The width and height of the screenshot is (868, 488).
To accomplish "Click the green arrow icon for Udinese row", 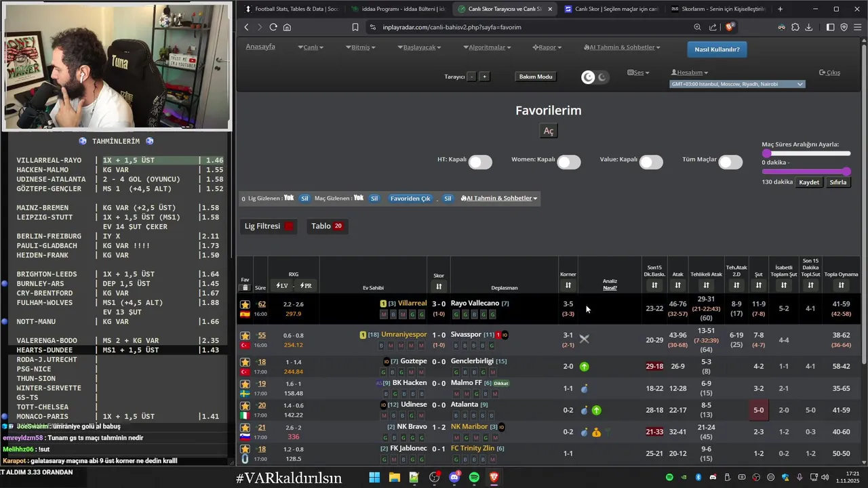I will [x=596, y=410].
